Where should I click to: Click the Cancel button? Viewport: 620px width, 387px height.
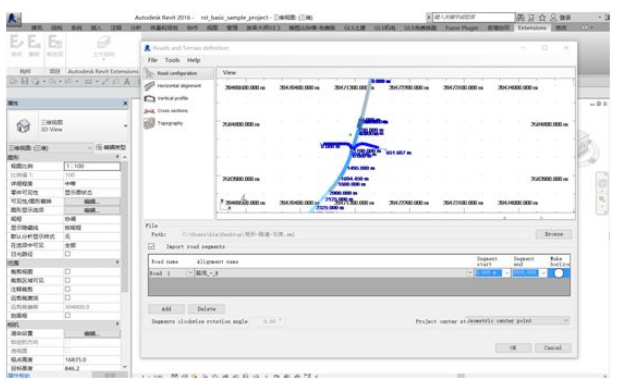pyautogui.click(x=553, y=348)
